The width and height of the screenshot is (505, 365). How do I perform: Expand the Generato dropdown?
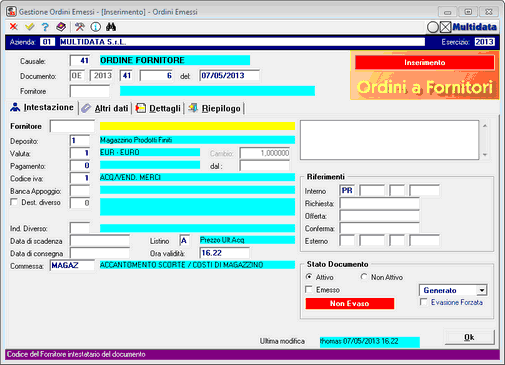(482, 290)
